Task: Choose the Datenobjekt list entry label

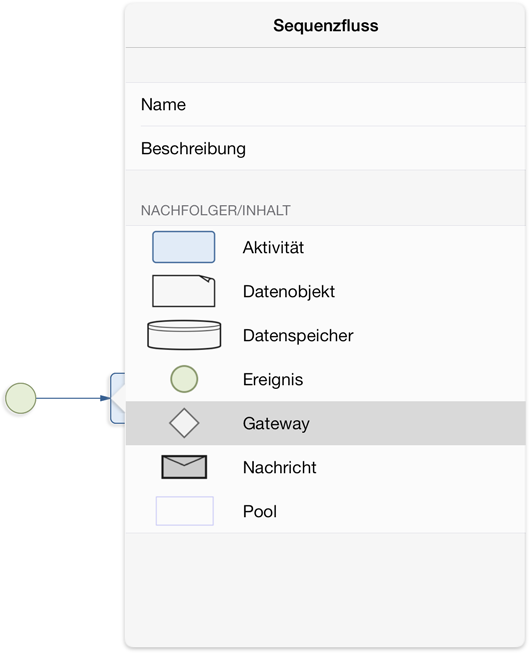Action: [289, 292]
